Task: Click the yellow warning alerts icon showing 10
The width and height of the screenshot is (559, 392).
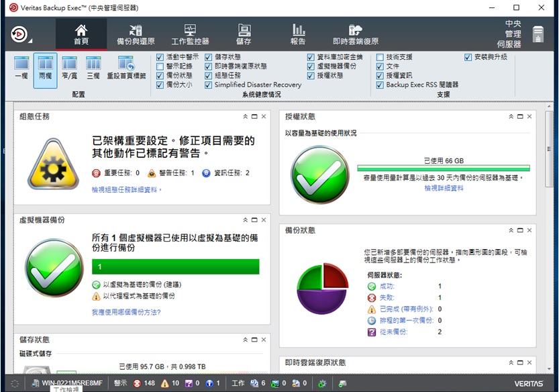Action: coord(164,383)
